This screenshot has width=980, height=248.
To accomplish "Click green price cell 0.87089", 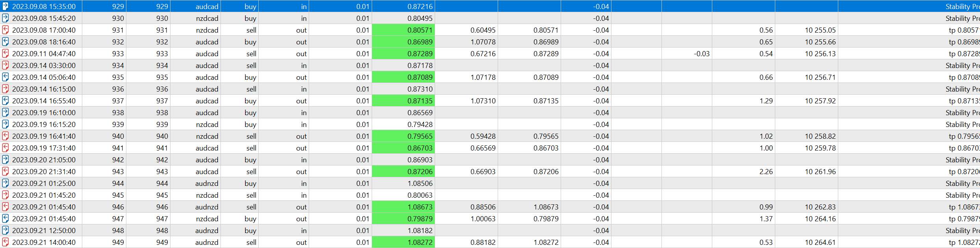I will coord(403,77).
